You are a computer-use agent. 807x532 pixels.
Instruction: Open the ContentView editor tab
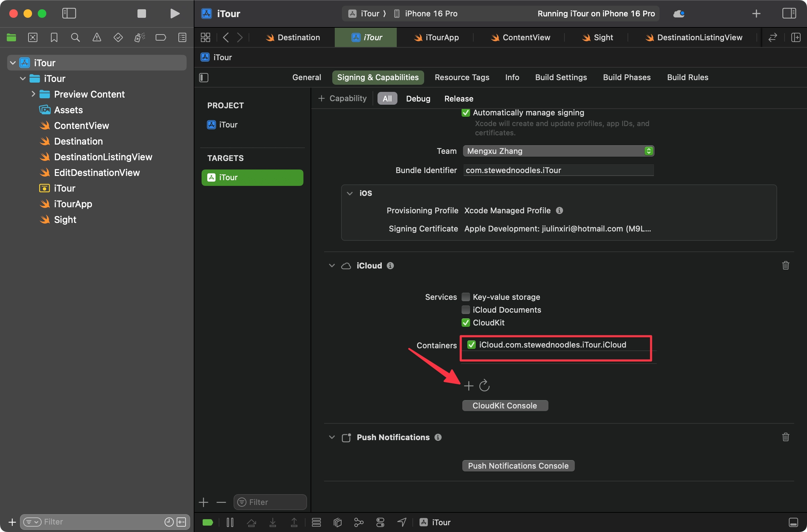[x=521, y=37]
